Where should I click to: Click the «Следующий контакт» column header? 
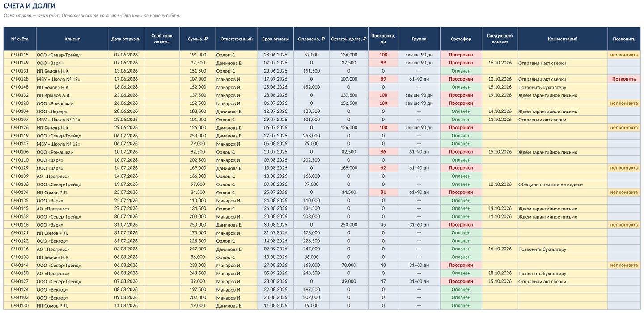click(x=500, y=39)
